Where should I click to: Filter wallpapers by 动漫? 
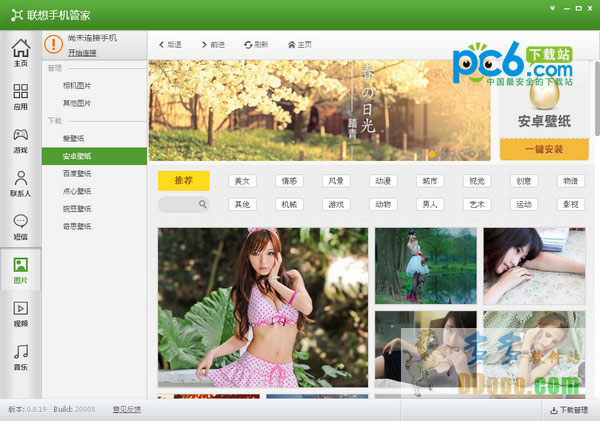[383, 181]
